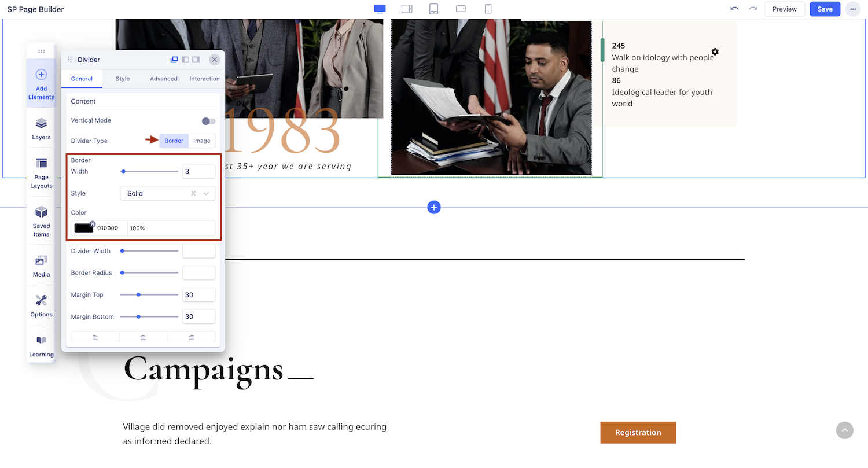The image size is (868, 468).
Task: Click the Registration button on the page
Action: coord(638,433)
